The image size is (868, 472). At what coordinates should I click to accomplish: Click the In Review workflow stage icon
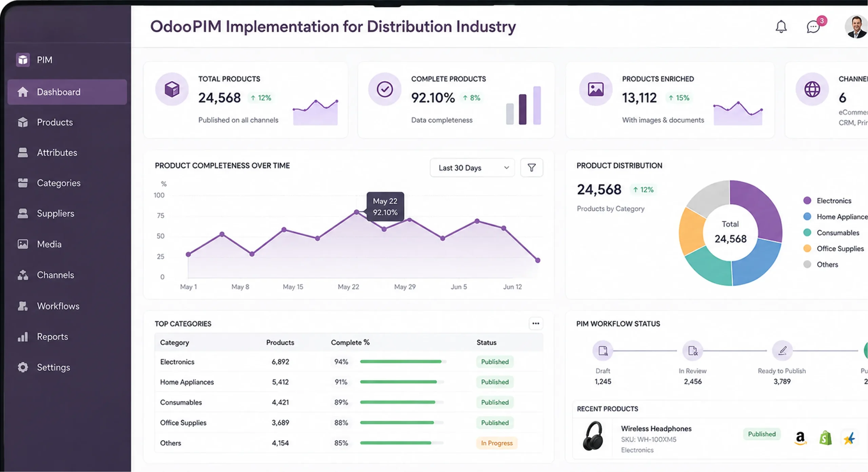click(x=693, y=351)
